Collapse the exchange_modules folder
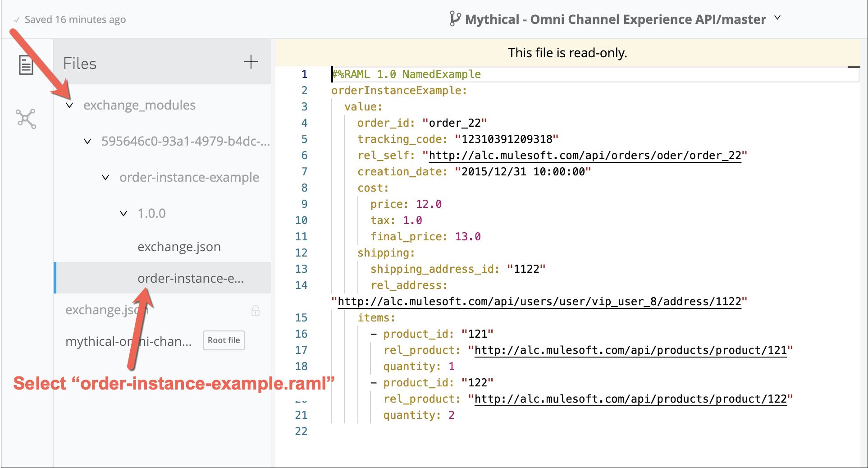Image resolution: width=868 pixels, height=468 pixels. [69, 106]
